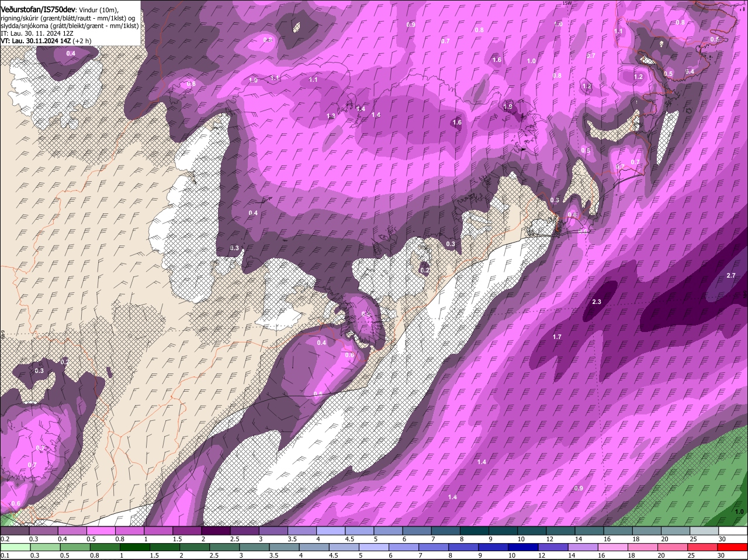
Task: Select lower legend row swatch labeled 25
Action: pos(703,547)
